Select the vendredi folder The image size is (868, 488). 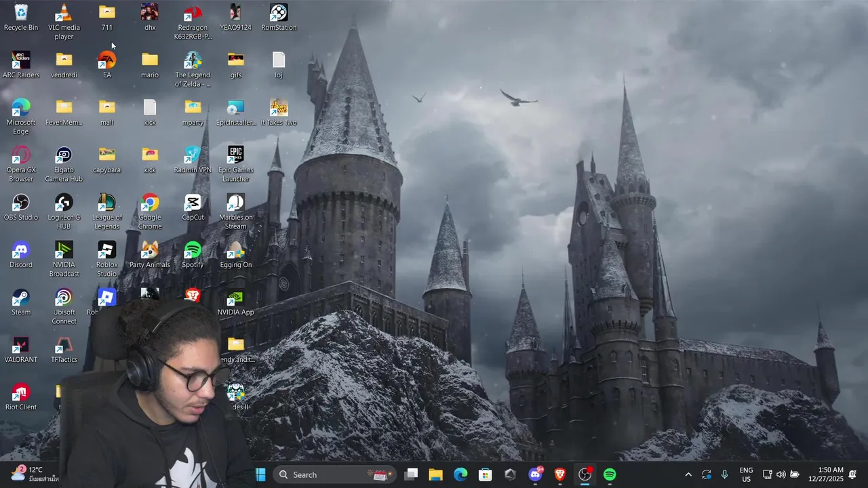click(64, 65)
